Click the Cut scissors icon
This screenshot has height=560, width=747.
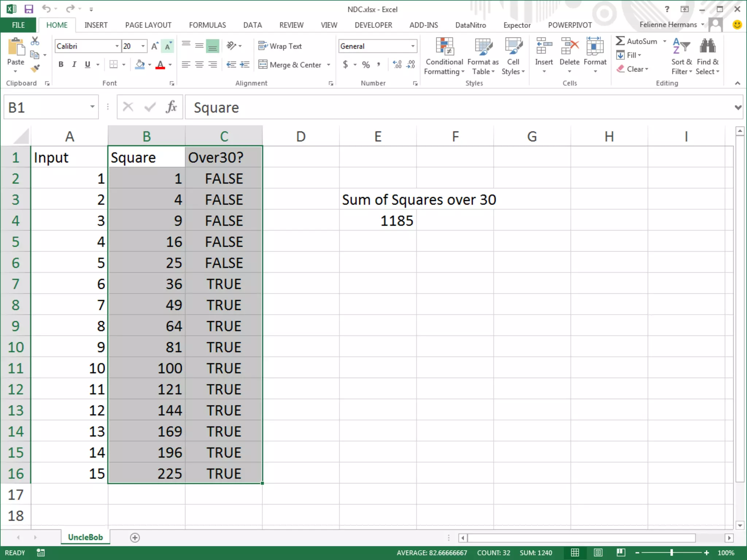[x=35, y=41]
